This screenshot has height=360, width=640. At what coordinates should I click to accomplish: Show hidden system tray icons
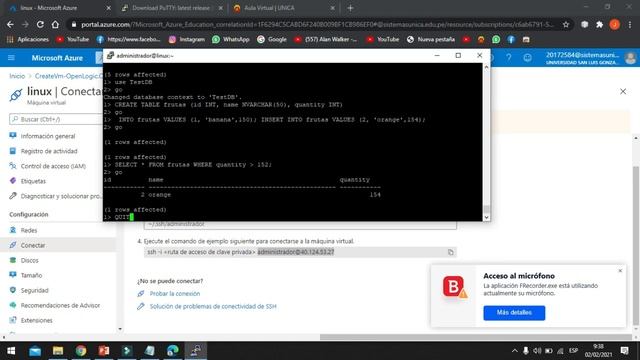514,351
